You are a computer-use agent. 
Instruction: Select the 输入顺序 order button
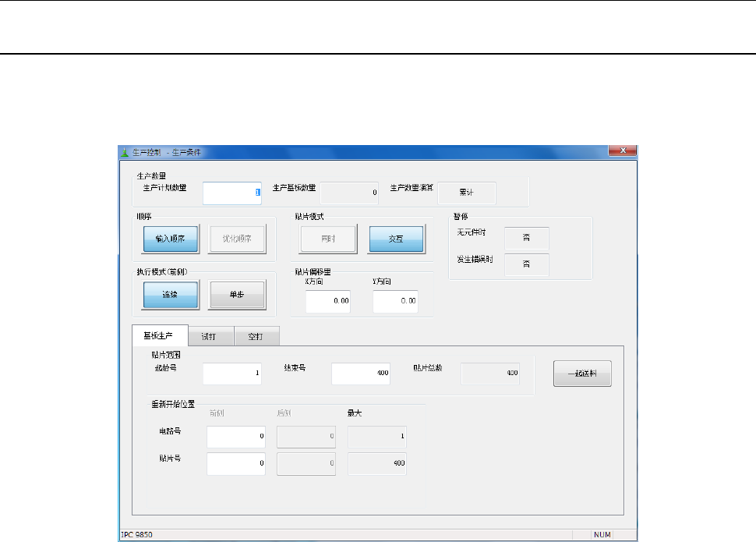coord(171,239)
